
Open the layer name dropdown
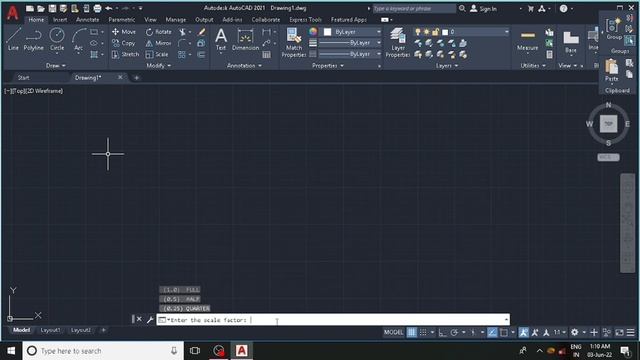506,32
